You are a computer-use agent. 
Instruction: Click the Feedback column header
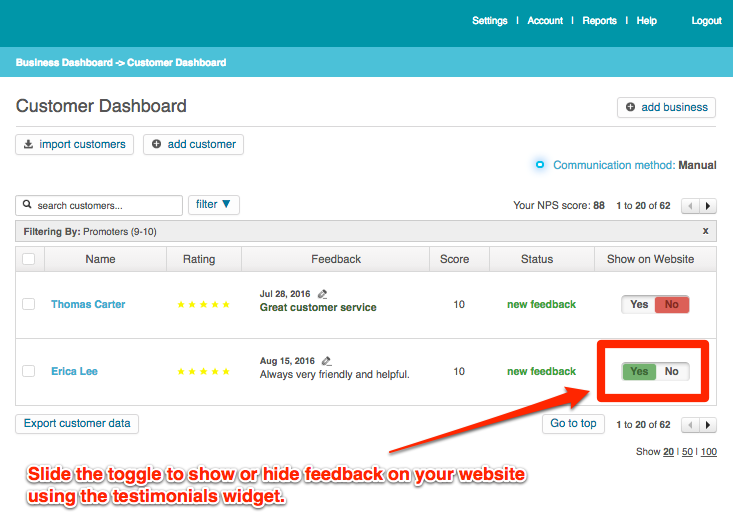pyautogui.click(x=336, y=259)
